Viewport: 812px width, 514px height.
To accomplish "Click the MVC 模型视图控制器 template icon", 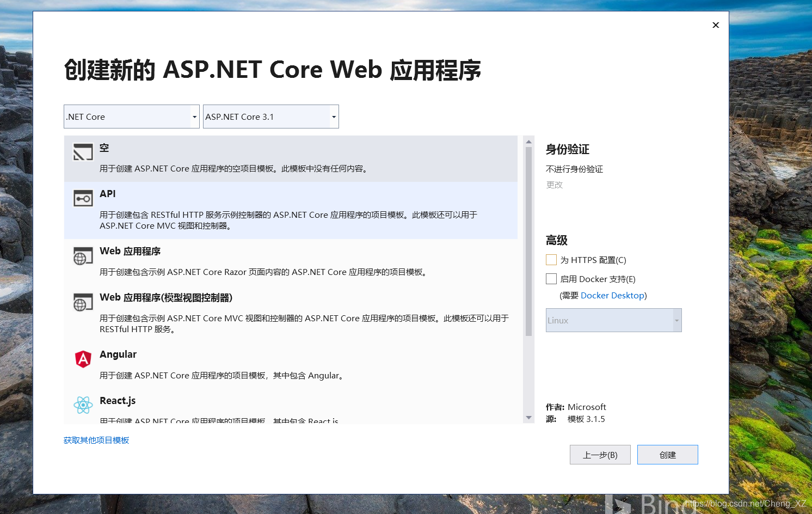I will (x=83, y=302).
